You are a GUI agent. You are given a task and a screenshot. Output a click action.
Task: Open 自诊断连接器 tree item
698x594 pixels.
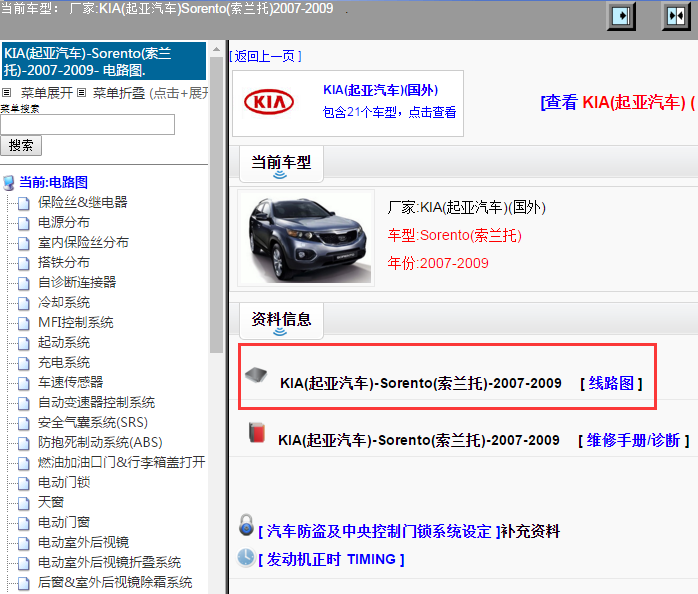(77, 282)
